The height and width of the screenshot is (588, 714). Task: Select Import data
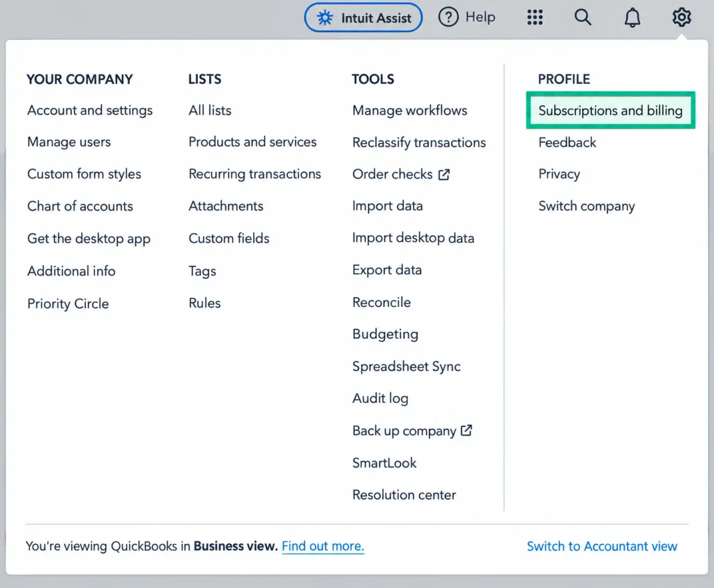(388, 206)
